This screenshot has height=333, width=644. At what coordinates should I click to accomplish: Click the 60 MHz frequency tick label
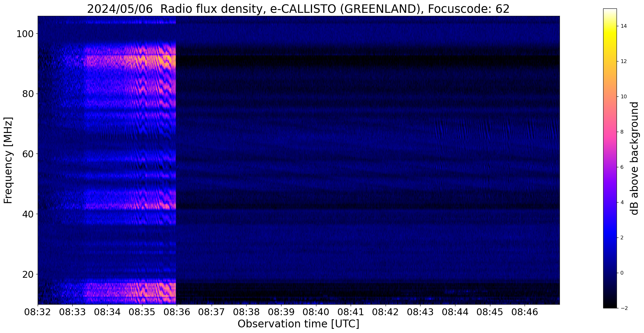tap(28, 154)
